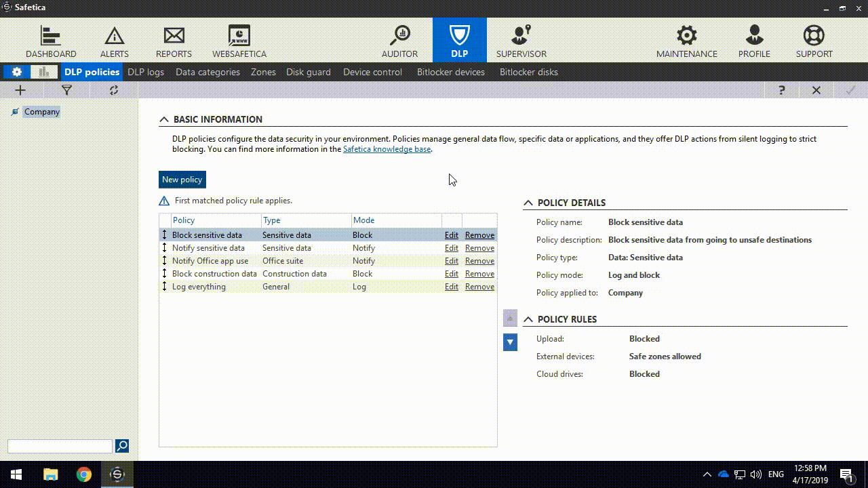Switch to the DLP logs tab

click(x=146, y=71)
